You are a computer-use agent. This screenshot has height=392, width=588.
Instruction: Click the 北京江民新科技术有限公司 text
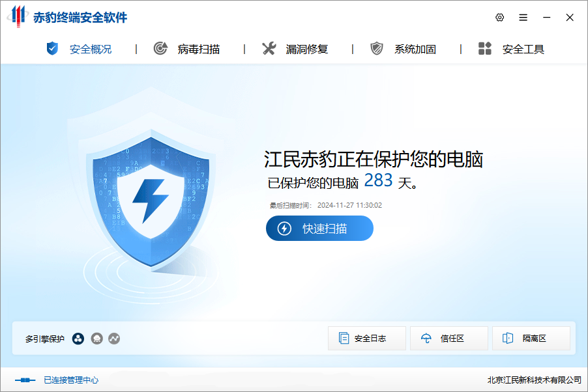coord(535,380)
